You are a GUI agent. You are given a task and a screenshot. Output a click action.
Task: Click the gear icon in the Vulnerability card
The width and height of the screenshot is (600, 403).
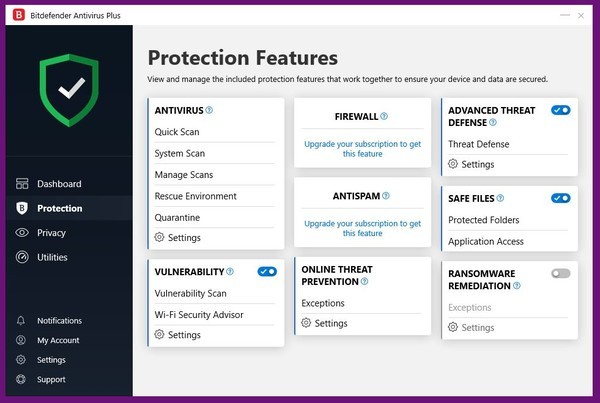click(159, 334)
